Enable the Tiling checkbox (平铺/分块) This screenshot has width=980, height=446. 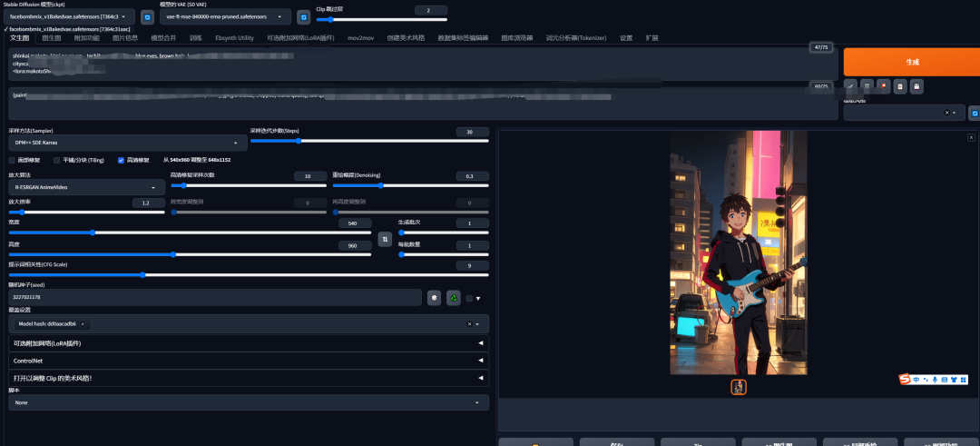[57, 160]
